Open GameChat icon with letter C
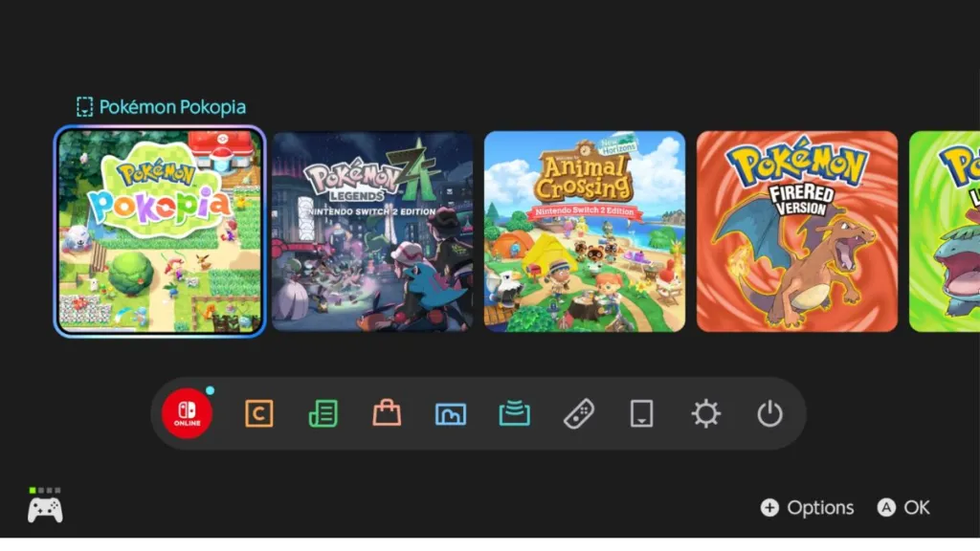Screen dimensions: 980x551 [258, 413]
